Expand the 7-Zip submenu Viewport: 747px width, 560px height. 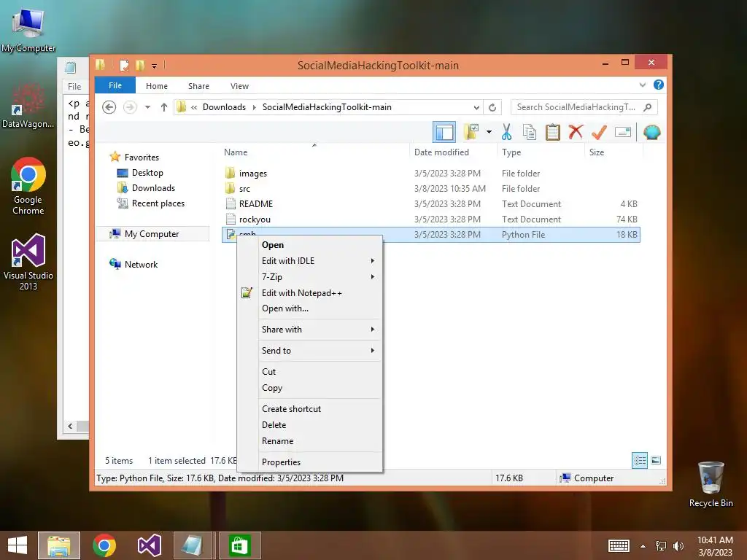click(x=309, y=277)
